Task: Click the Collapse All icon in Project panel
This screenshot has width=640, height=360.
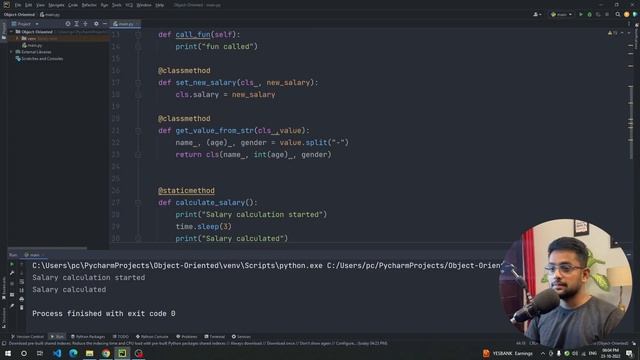Action: (x=85, y=24)
